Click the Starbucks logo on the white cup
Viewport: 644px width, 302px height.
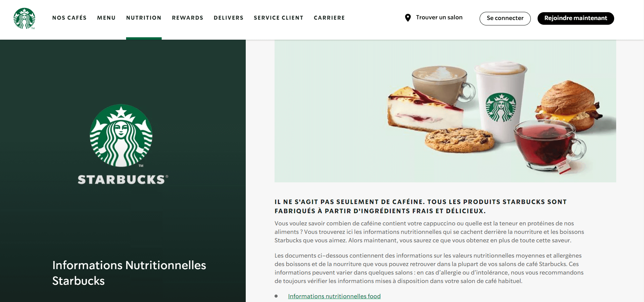[501, 107]
